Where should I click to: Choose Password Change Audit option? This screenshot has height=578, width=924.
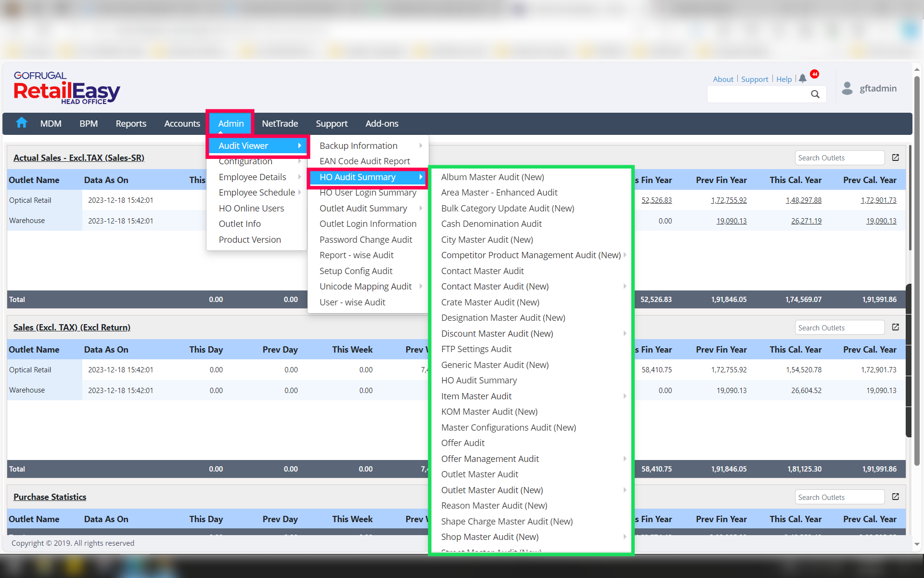[365, 239]
